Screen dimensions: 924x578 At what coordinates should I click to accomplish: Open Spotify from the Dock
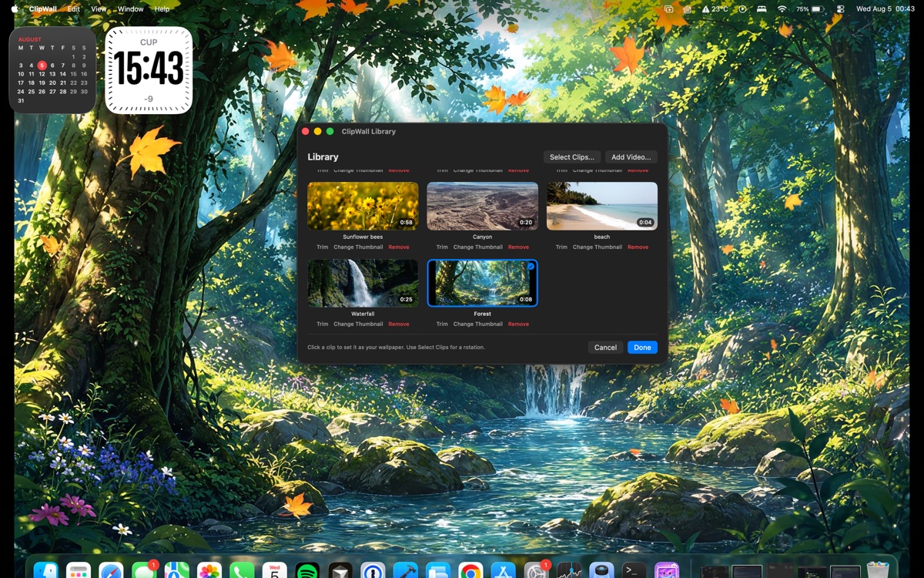(x=307, y=570)
